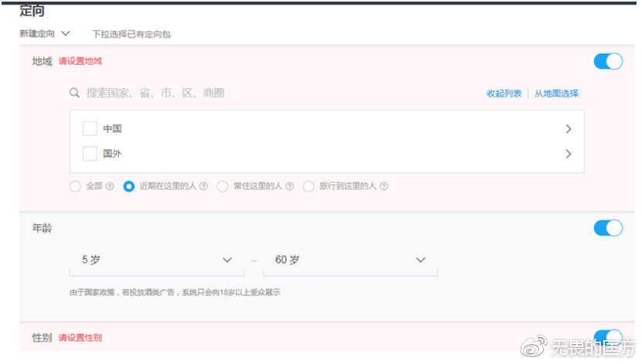Image resolution: width=642 pixels, height=364 pixels.
Task: Click 从地图选择 link
Action: click(x=556, y=94)
